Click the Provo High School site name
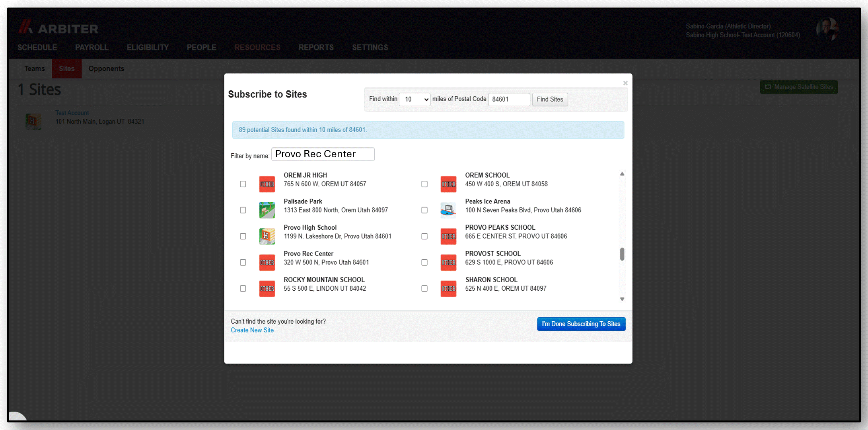The image size is (868, 430). (x=310, y=227)
